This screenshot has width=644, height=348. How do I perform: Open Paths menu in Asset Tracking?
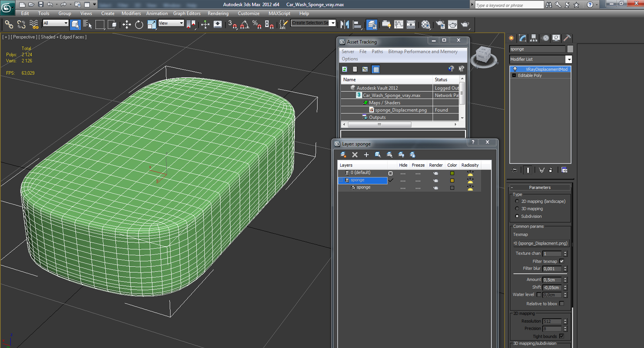pyautogui.click(x=377, y=51)
